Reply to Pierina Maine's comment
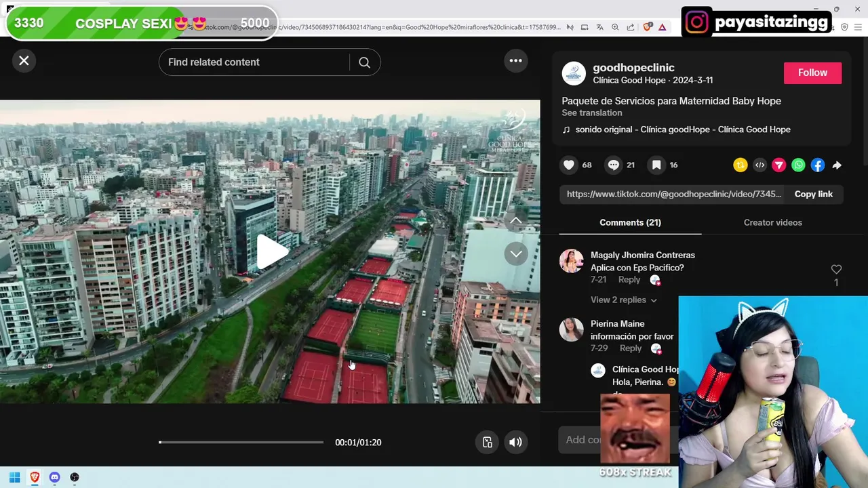 point(630,348)
